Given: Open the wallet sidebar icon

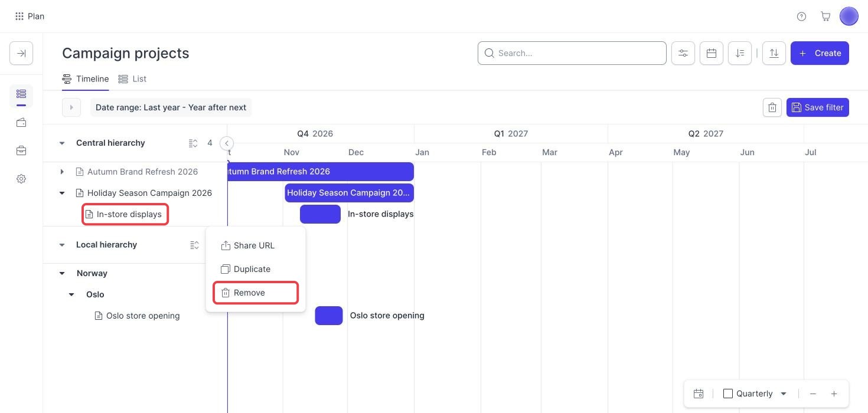Looking at the screenshot, I should coord(21,123).
